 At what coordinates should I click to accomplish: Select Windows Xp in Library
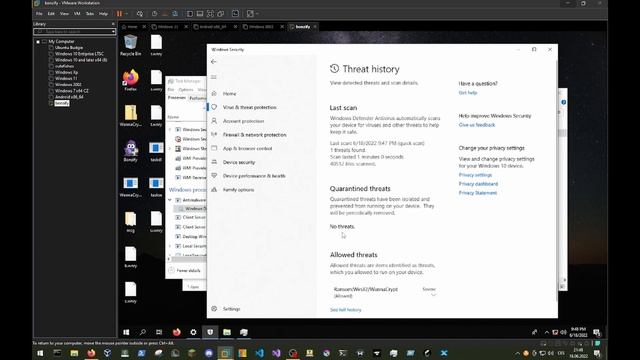point(66,72)
